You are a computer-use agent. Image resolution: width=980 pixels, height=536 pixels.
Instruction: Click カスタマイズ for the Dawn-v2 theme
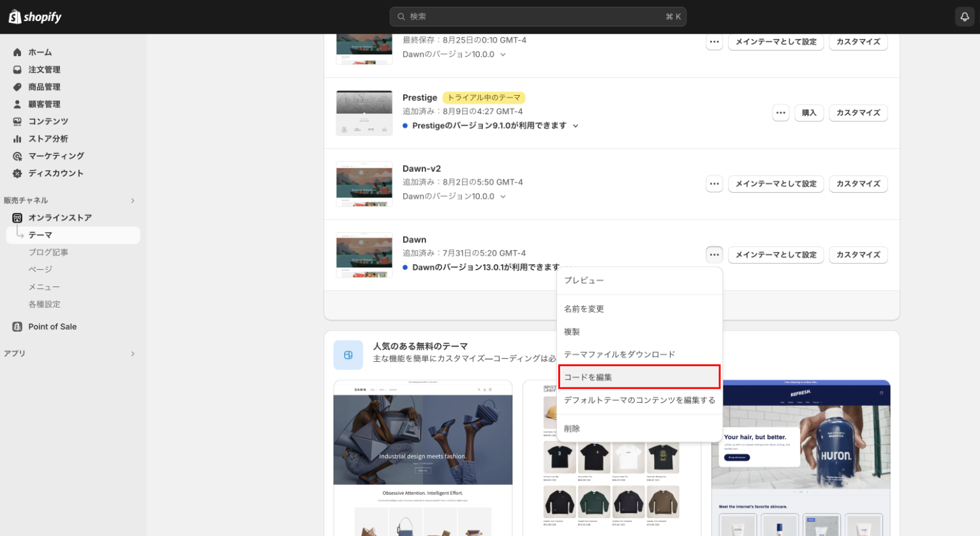857,184
